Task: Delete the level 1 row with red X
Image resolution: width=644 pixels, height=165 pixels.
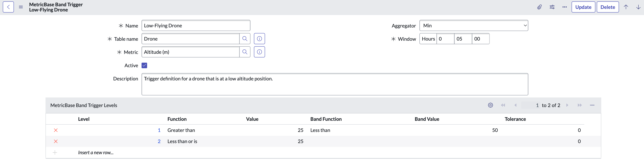Action: (x=56, y=130)
